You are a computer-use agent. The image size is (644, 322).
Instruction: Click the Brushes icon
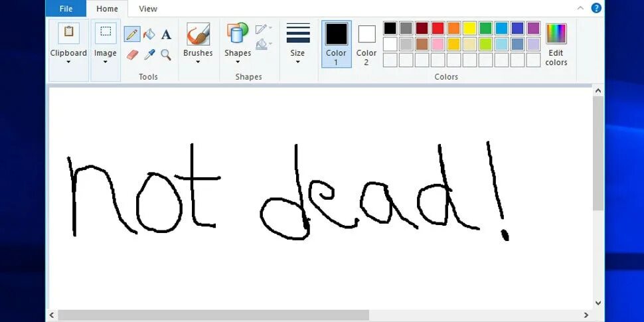click(x=198, y=34)
